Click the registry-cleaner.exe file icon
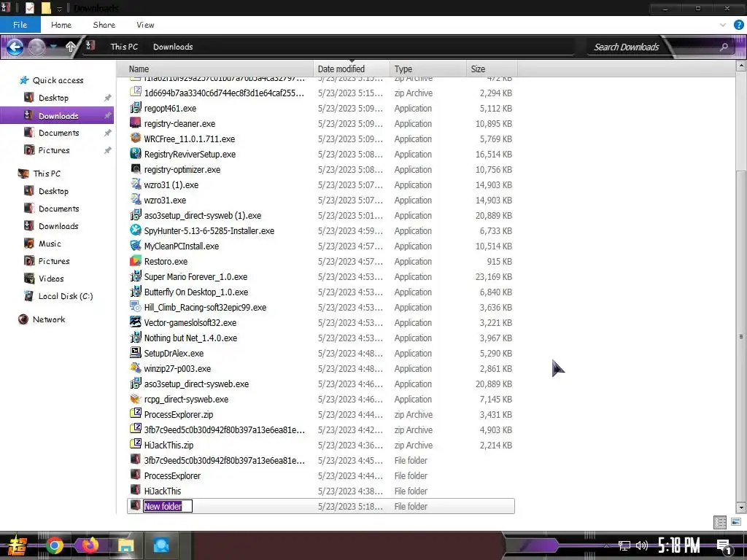The image size is (747, 560). [136, 123]
